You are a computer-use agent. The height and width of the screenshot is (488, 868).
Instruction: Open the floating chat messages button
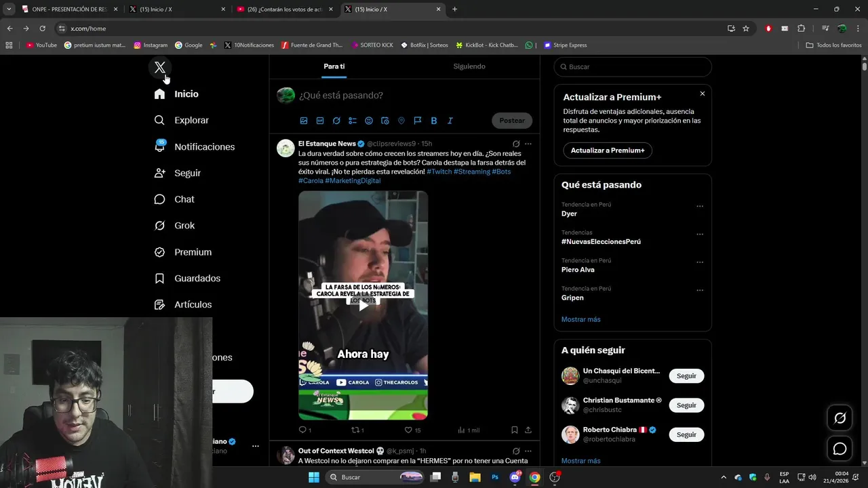(x=840, y=449)
